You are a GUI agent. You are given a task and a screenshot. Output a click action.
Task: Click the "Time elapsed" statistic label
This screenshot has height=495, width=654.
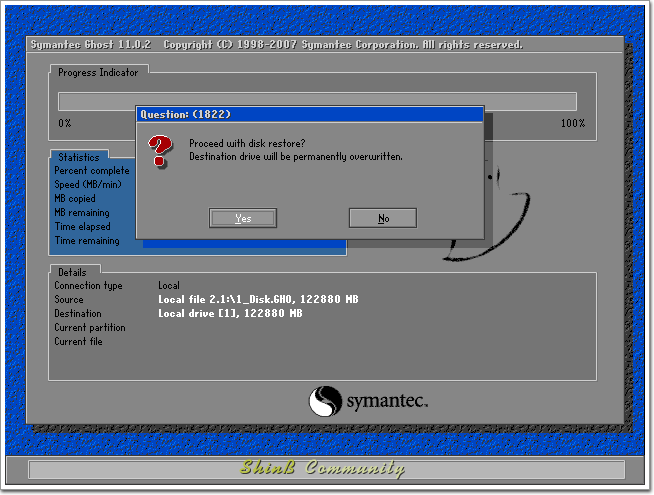(x=83, y=226)
